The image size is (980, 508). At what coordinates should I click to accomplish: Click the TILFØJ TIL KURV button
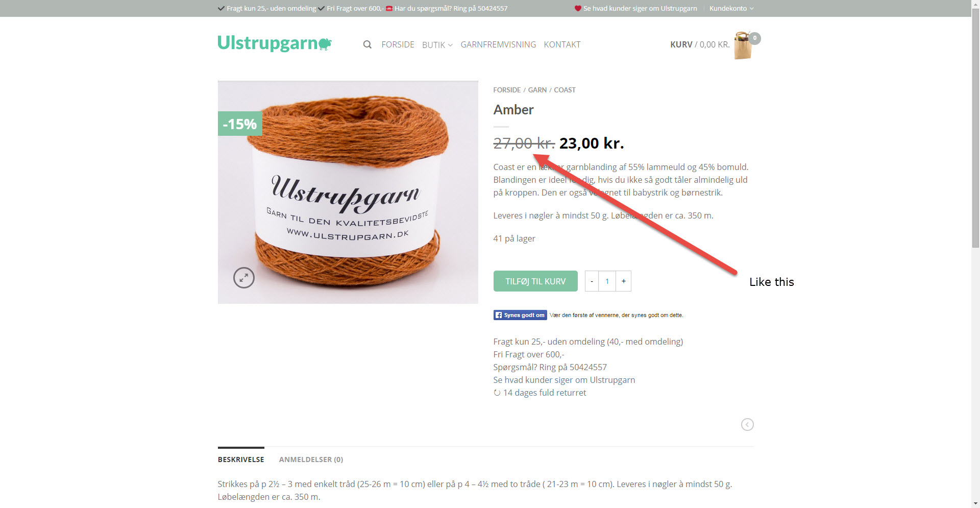[535, 281]
